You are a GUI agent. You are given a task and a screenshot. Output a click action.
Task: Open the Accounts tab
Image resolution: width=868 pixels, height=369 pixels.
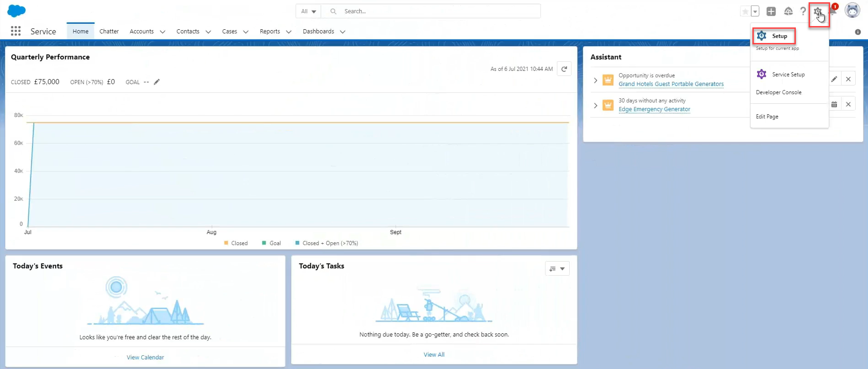tap(142, 31)
